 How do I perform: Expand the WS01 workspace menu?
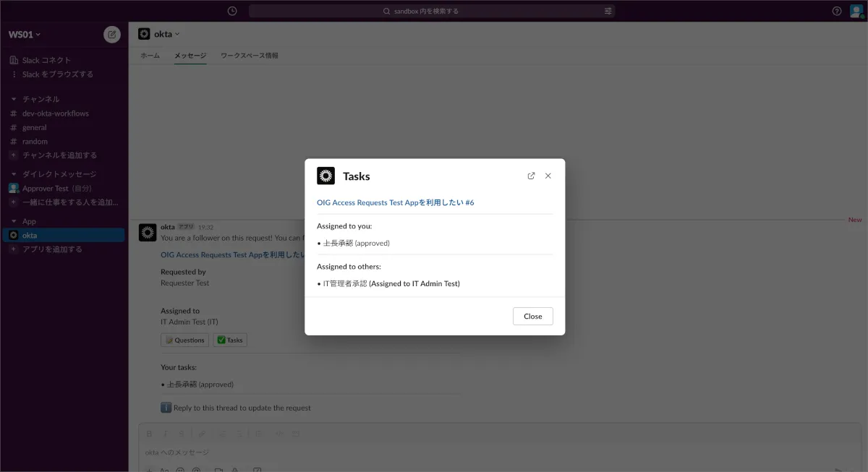[x=25, y=34]
